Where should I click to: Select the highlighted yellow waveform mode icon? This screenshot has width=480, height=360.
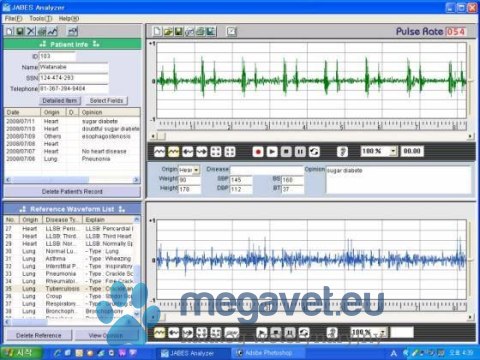point(174,152)
